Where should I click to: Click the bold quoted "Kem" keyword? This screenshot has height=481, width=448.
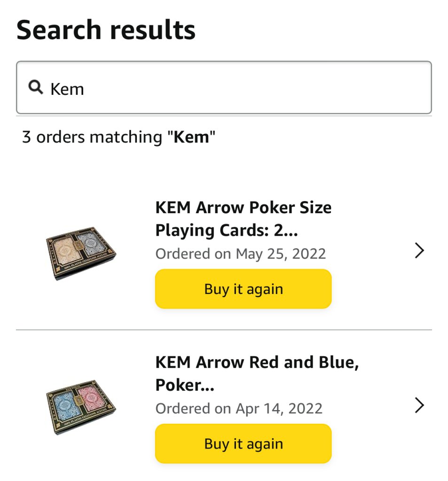[191, 137]
